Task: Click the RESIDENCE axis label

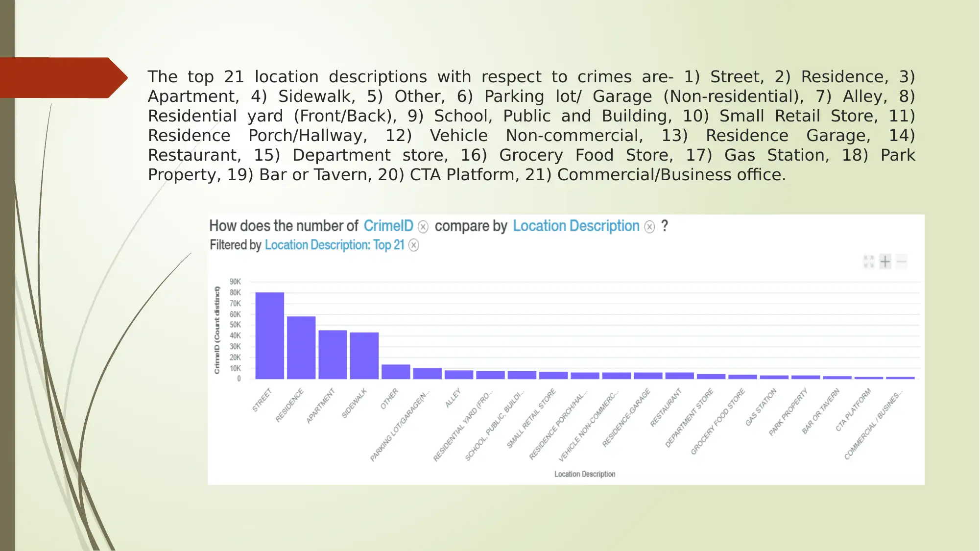Action: point(289,405)
